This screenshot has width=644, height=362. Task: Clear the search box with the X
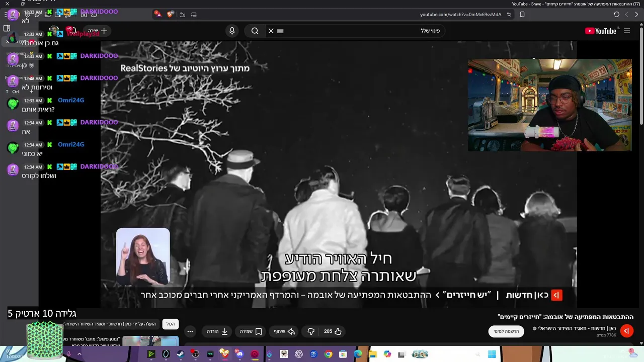(x=271, y=31)
